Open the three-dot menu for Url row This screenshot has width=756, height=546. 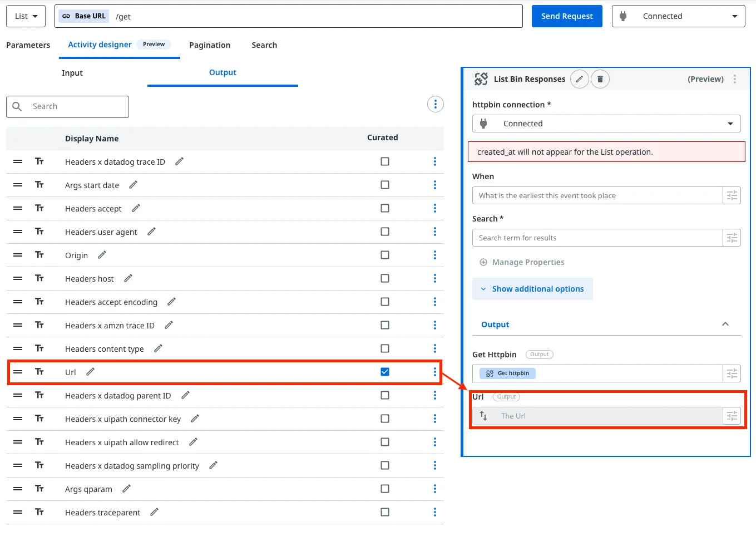tap(434, 372)
